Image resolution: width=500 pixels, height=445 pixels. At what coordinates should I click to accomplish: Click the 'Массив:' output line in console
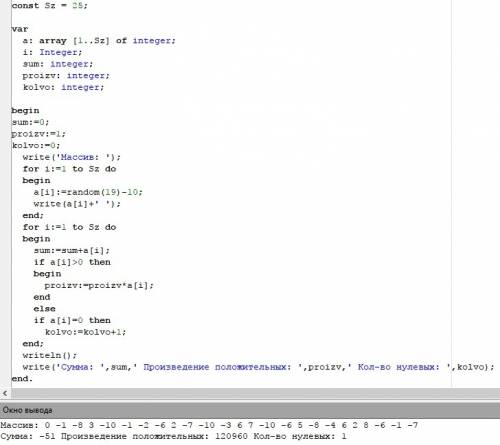click(209, 425)
